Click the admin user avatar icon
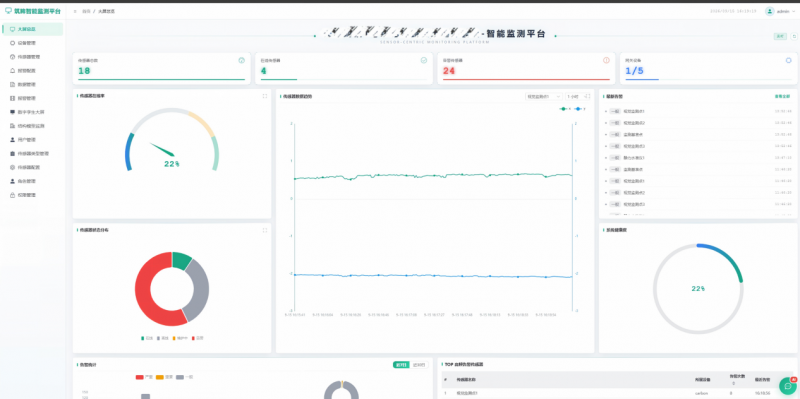The height and width of the screenshot is (399, 800). (x=769, y=11)
